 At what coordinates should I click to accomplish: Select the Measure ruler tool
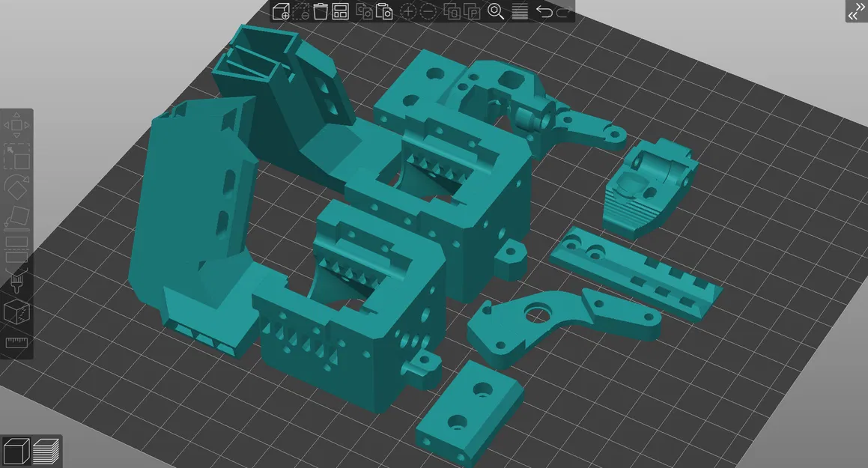click(x=16, y=343)
